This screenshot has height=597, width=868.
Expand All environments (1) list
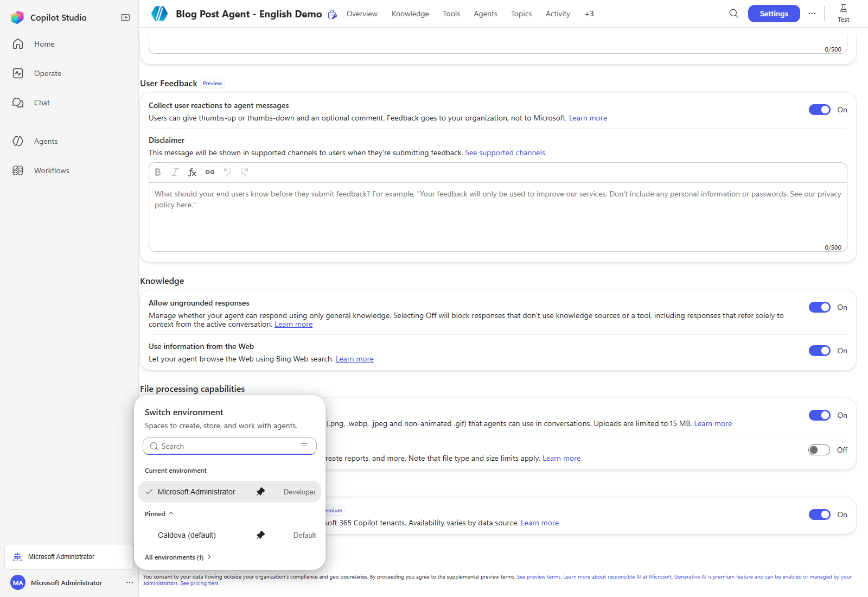[x=178, y=557]
